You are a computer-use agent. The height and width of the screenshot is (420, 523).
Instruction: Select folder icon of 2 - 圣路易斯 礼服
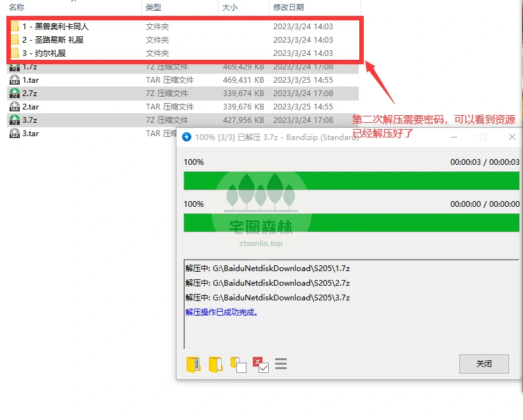click(x=15, y=39)
